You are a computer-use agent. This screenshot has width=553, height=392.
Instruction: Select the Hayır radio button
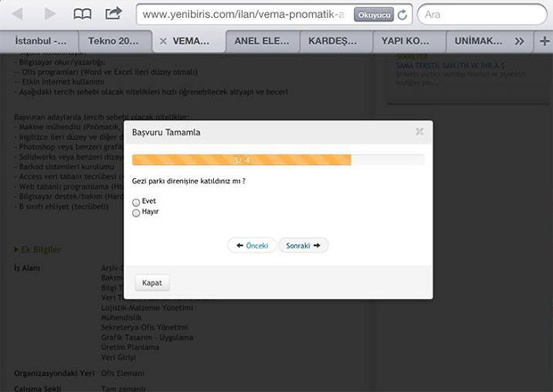click(136, 213)
